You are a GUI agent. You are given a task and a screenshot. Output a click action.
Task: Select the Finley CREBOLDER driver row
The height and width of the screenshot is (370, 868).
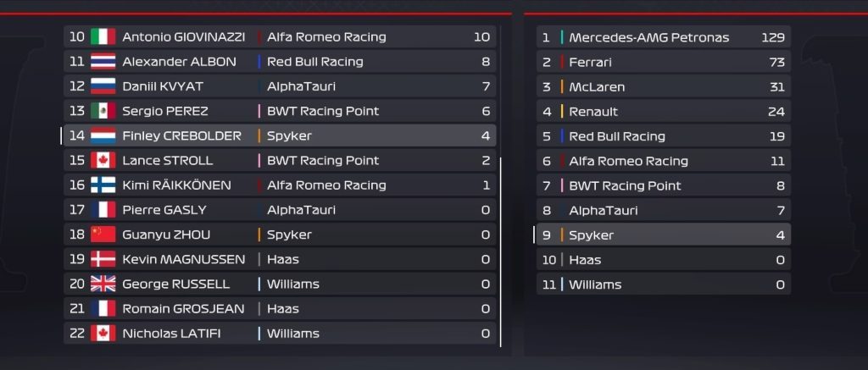[280, 135]
